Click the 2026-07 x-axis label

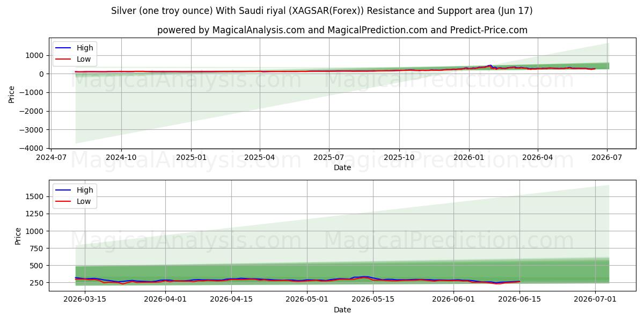coord(607,158)
